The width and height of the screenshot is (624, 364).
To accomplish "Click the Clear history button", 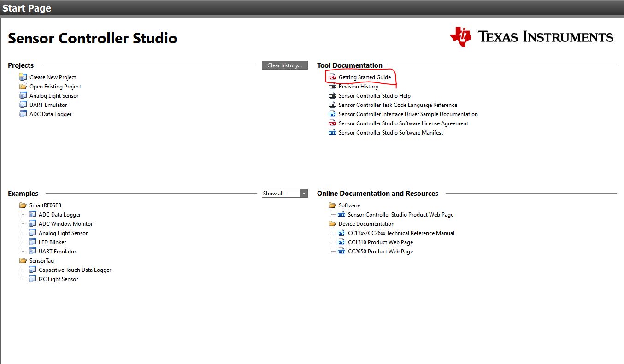I will click(x=284, y=65).
